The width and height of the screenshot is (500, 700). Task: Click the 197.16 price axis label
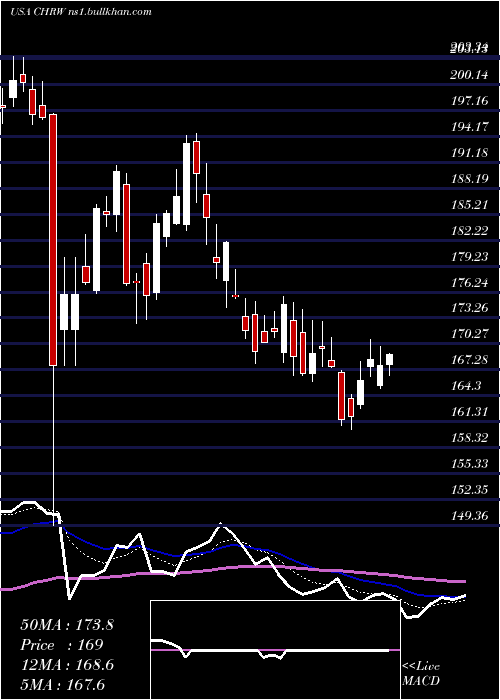469,101
